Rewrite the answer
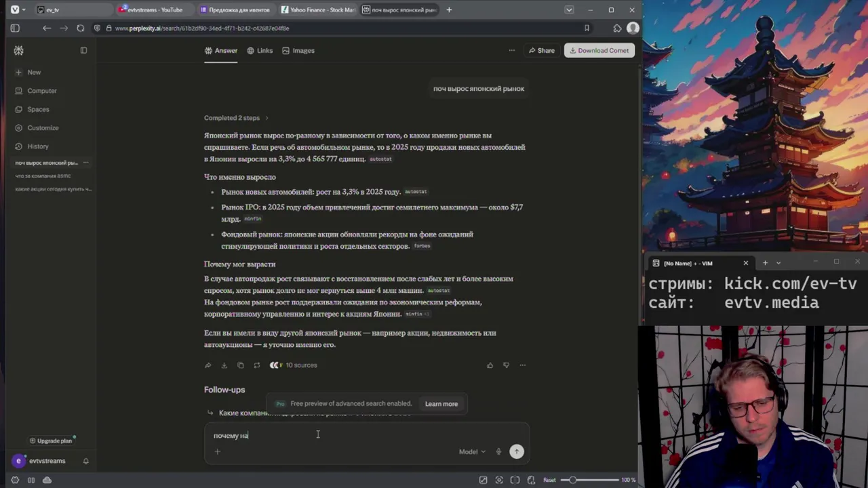Viewport: 868px width, 488px height. point(257,365)
